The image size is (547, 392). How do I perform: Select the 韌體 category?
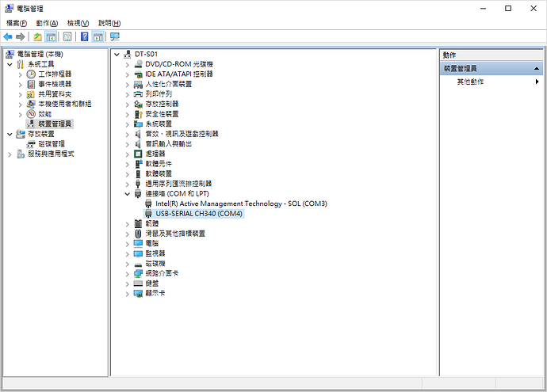151,223
